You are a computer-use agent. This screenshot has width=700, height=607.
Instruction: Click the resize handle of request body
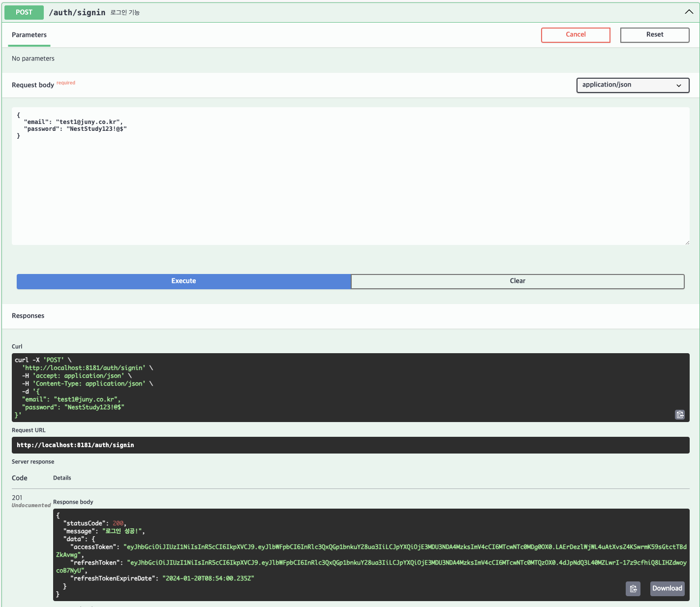coord(687,243)
